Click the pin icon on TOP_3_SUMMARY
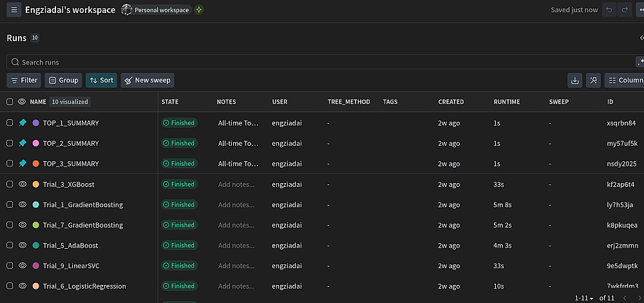This screenshot has height=303, width=644. (23, 164)
